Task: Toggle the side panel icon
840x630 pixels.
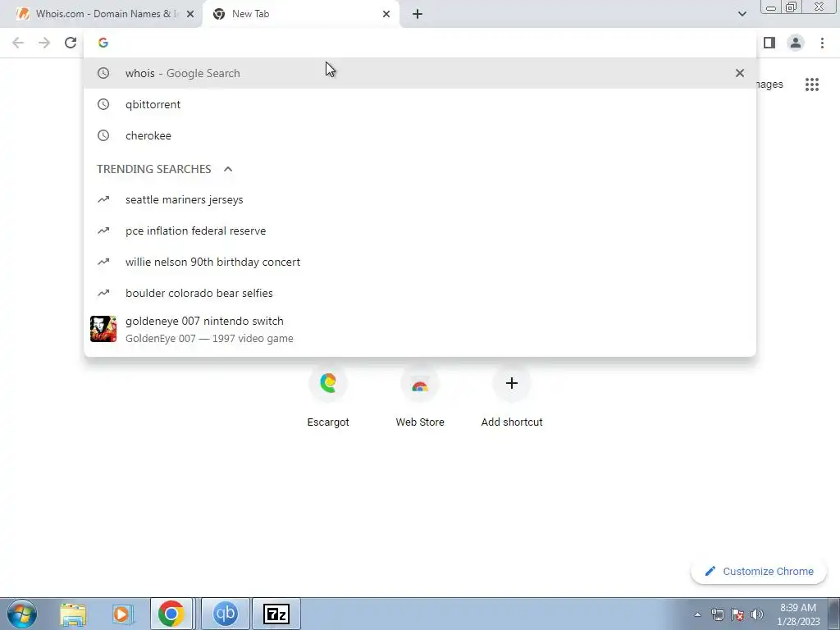Action: click(769, 43)
